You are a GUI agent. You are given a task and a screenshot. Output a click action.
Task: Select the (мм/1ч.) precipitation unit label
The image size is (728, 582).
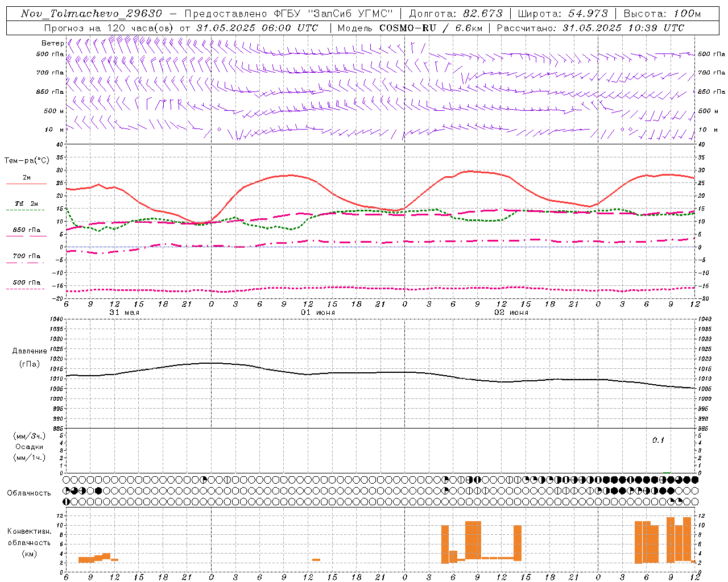[29, 458]
